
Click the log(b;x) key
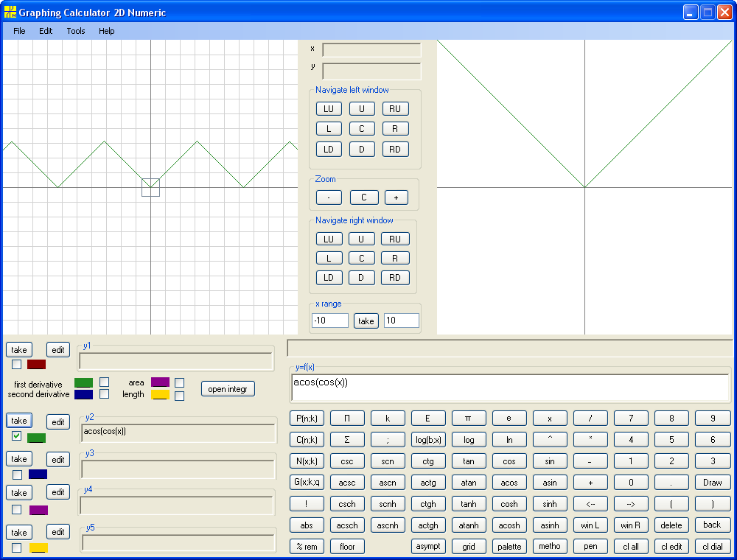click(x=428, y=440)
